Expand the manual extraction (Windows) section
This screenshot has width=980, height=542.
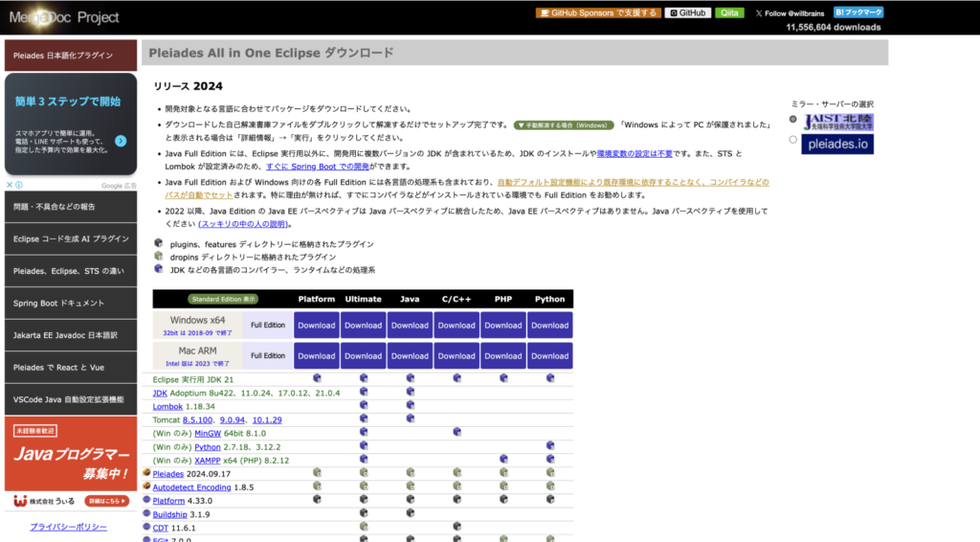tap(563, 124)
